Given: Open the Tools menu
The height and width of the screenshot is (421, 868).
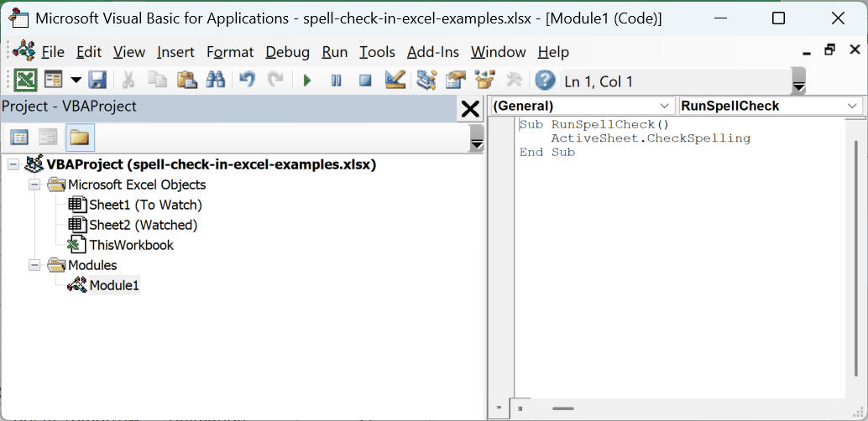Looking at the screenshot, I should [x=377, y=52].
